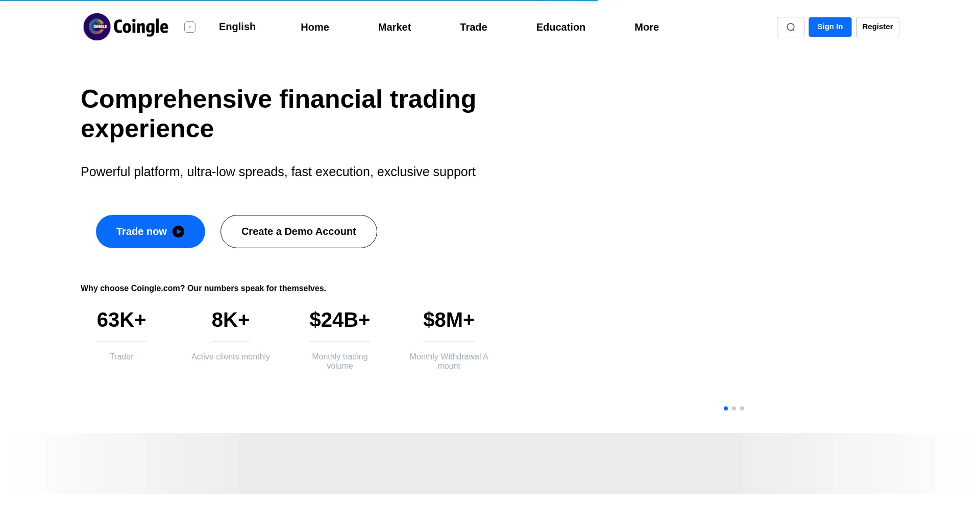This screenshot has width=980, height=507.
Task: Open the English language selector
Action: pos(237,27)
